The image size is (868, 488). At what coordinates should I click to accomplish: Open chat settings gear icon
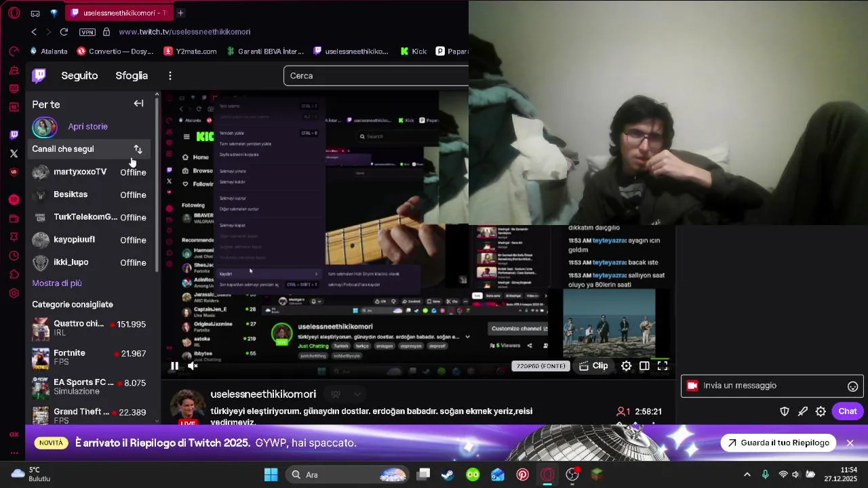(x=821, y=411)
